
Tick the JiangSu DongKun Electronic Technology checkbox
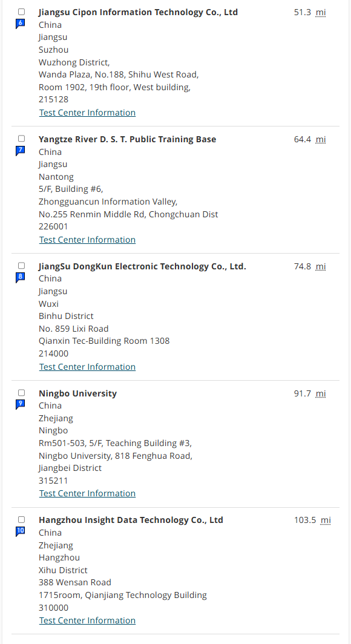point(21,266)
